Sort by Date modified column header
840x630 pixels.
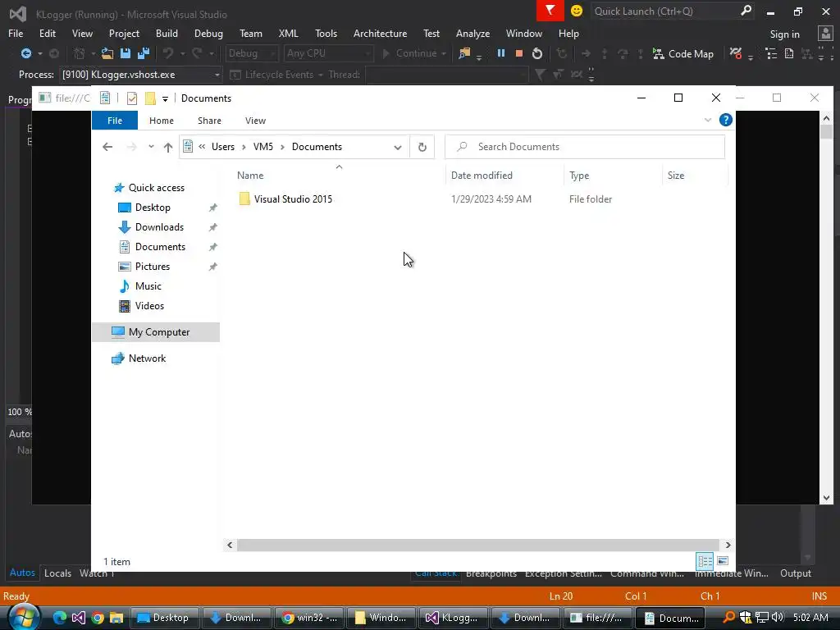[x=504, y=176]
